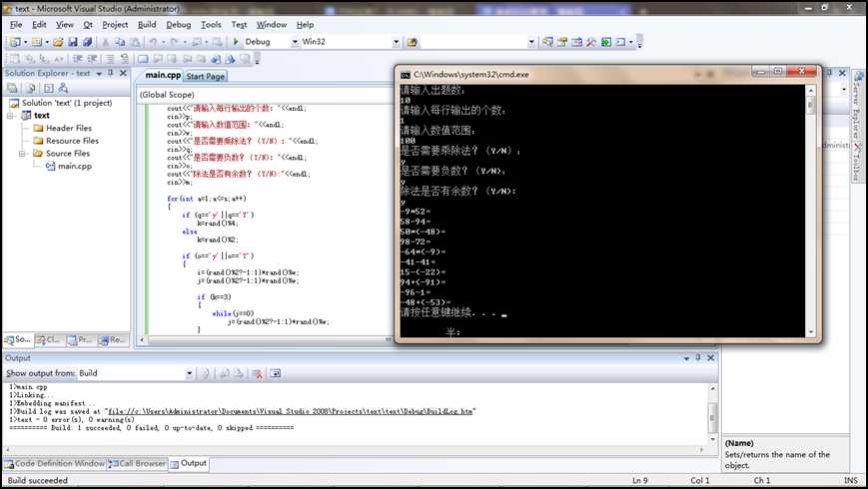The height and width of the screenshot is (489, 868).
Task: Click the Open File folder icon
Action: pos(58,42)
